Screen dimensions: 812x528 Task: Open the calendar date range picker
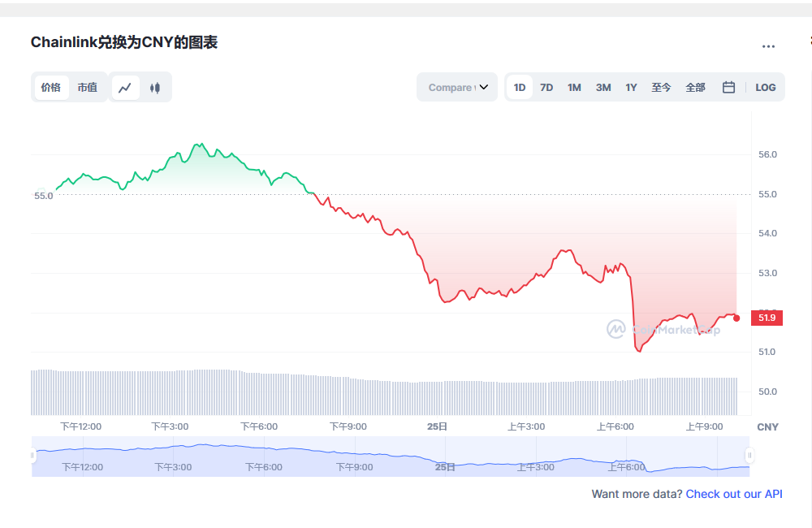(728, 87)
